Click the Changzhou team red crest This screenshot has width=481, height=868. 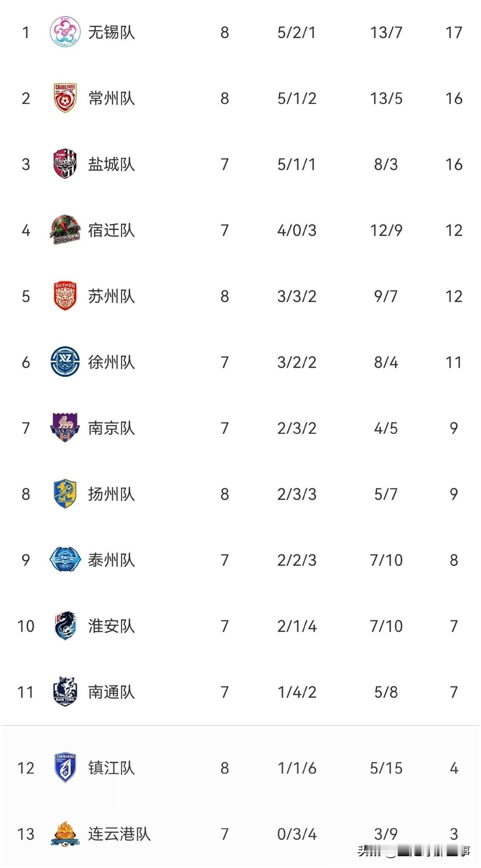pos(65,98)
